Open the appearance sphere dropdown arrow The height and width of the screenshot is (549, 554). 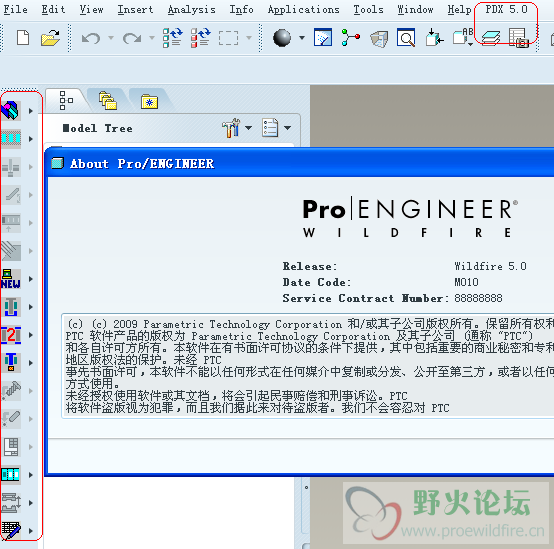[302, 37]
